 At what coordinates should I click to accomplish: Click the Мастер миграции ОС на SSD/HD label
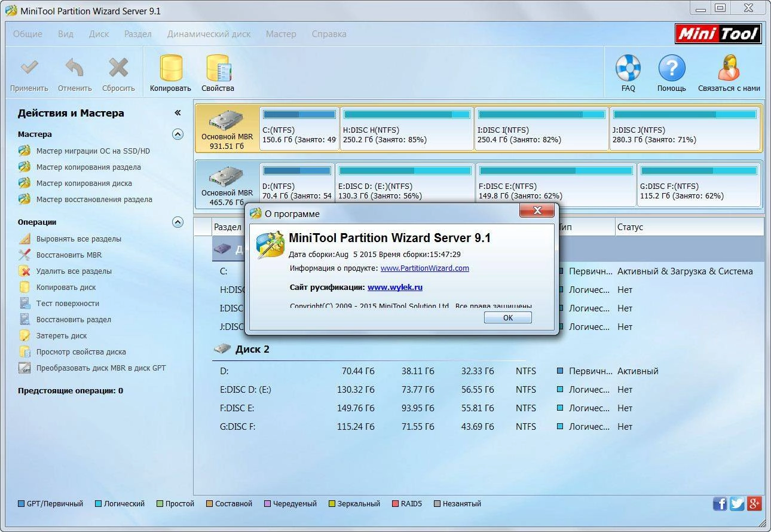[93, 151]
